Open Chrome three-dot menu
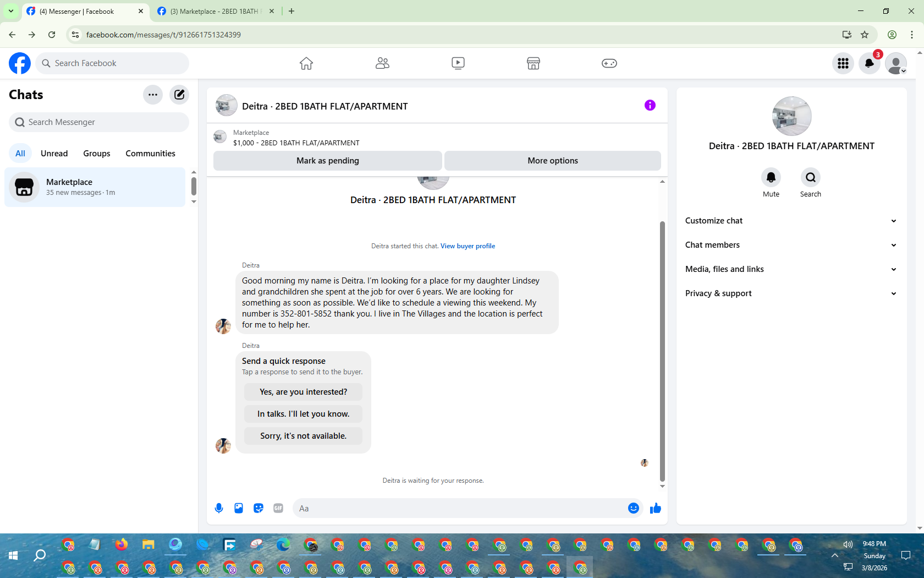Screen dimensions: 924x578 point(912,35)
